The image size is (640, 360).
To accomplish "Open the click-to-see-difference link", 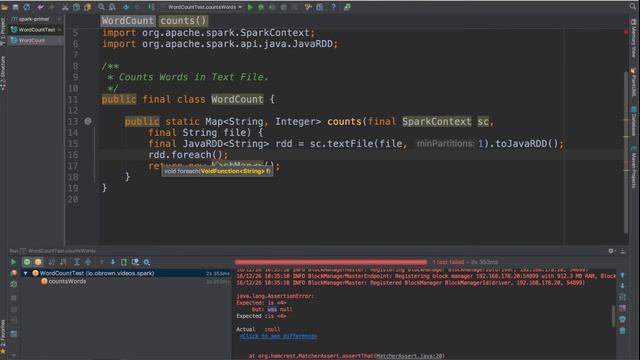I will coord(278,336).
